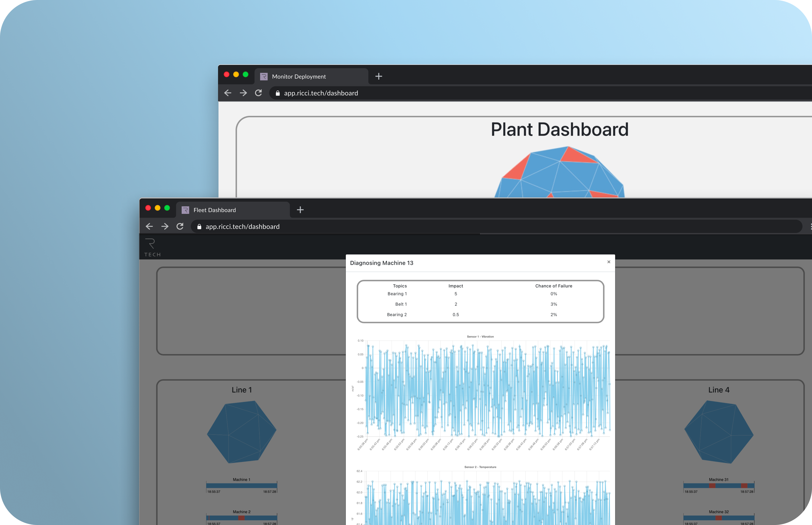Go forward in Fleet Dashboard browser window
The width and height of the screenshot is (812, 525).
point(164,226)
